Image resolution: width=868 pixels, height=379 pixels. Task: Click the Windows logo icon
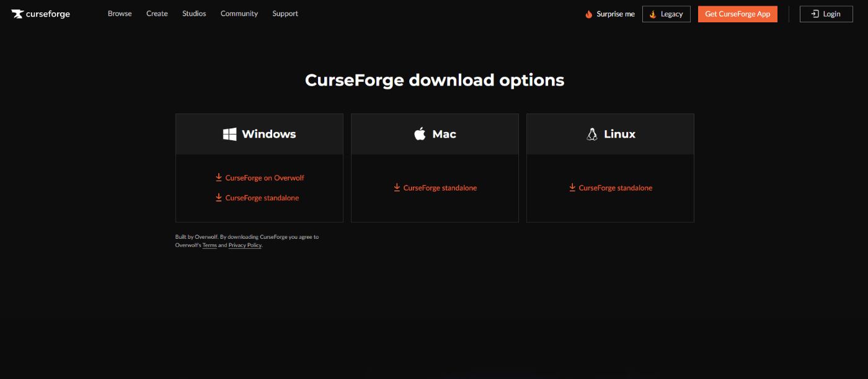tap(230, 134)
